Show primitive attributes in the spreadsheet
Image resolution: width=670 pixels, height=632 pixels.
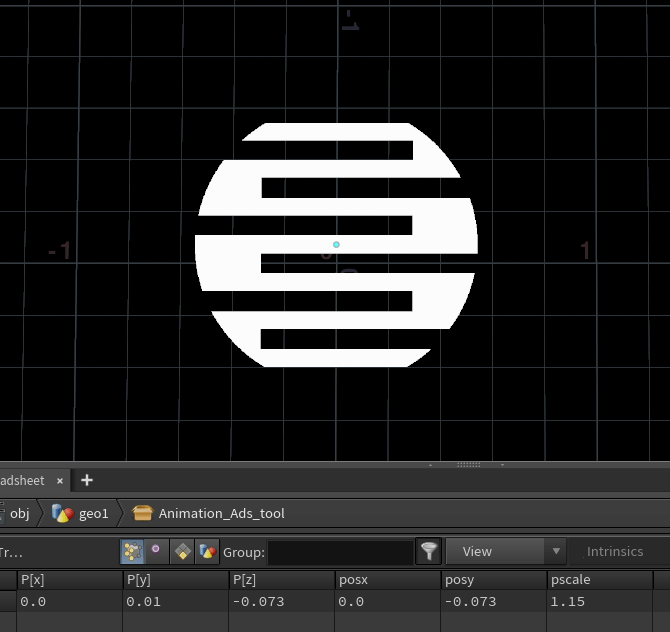point(182,551)
